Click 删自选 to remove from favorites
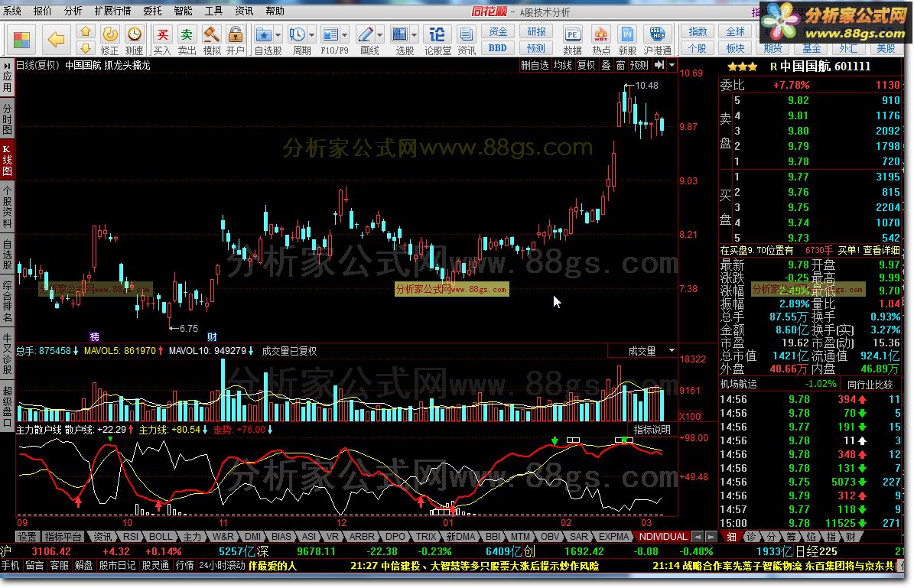914x588 pixels. pyautogui.click(x=535, y=65)
